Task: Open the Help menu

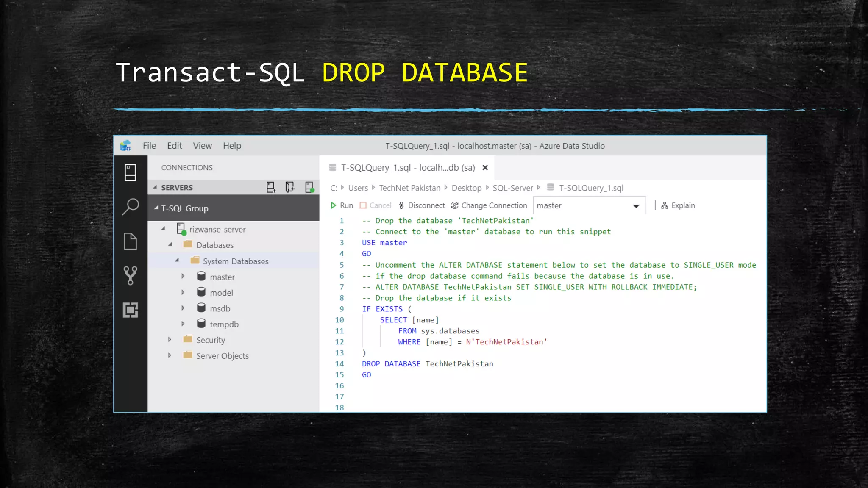Action: click(x=232, y=146)
